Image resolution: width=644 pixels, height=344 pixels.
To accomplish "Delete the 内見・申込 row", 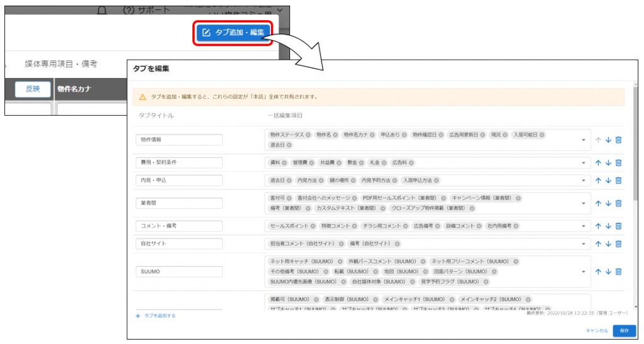I will (x=619, y=180).
